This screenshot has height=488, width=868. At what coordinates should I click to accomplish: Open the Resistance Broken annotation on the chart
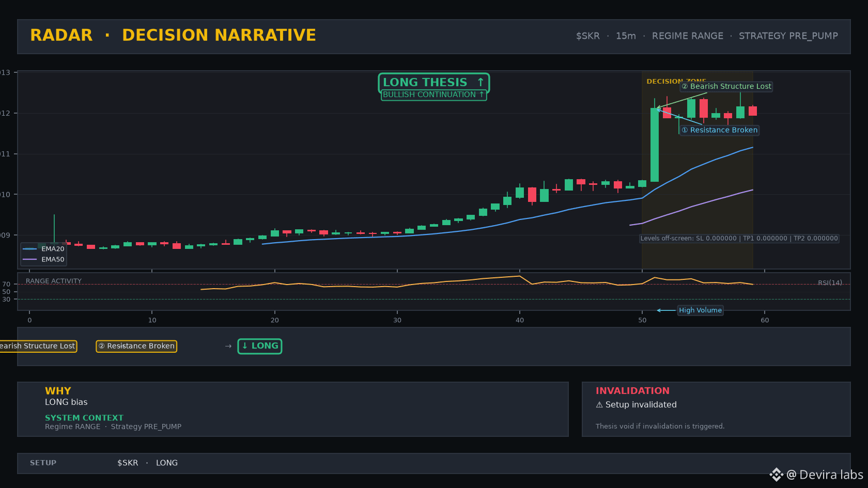tap(720, 130)
